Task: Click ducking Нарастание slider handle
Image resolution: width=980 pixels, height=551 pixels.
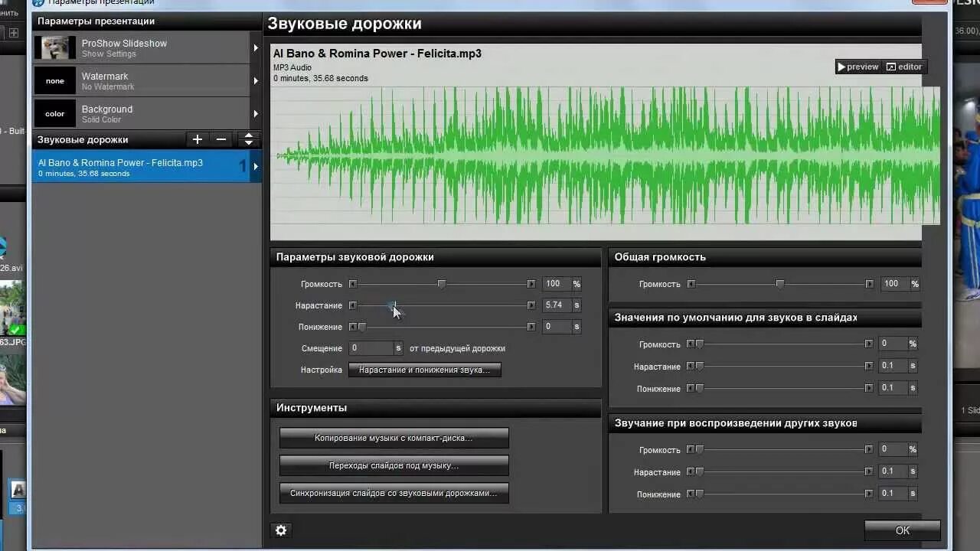Action: click(699, 472)
